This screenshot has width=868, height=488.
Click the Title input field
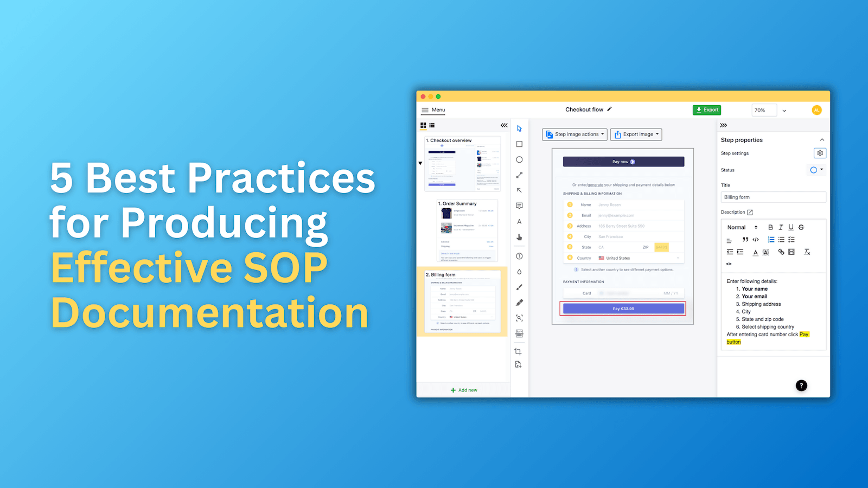(x=773, y=197)
